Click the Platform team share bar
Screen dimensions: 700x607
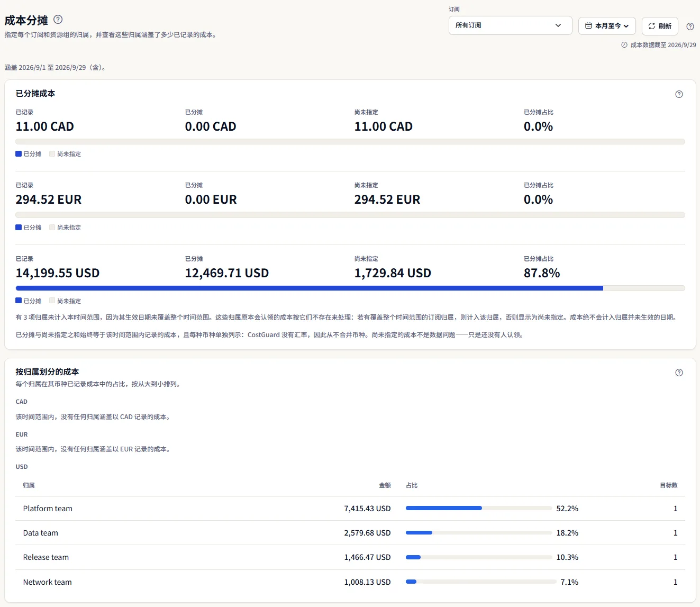pos(479,508)
